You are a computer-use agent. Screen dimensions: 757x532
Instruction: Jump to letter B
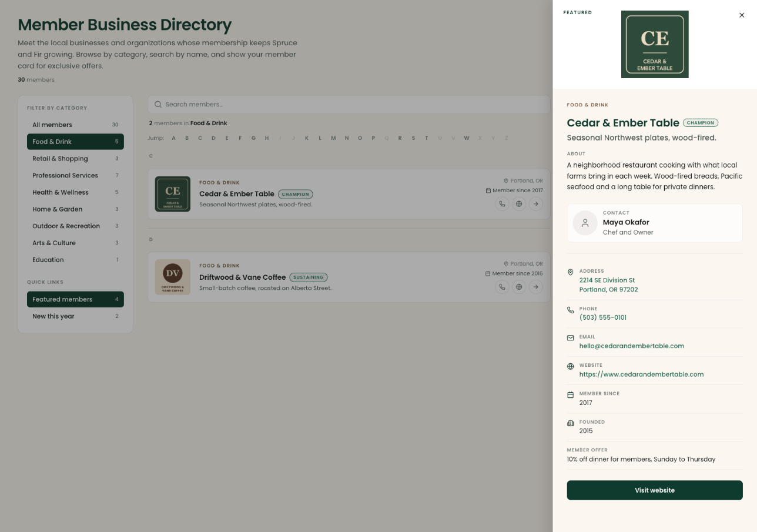[187, 138]
